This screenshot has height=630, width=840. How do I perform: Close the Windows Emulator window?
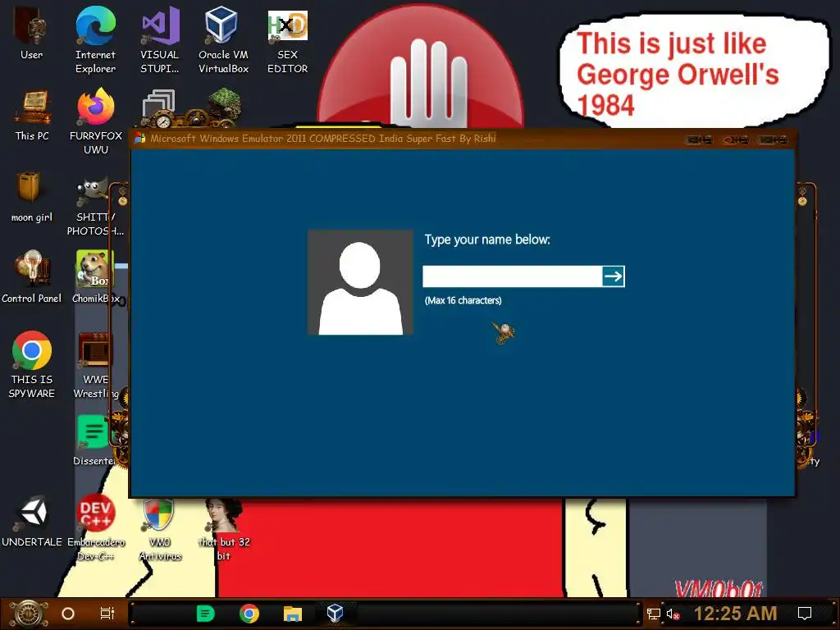773,140
